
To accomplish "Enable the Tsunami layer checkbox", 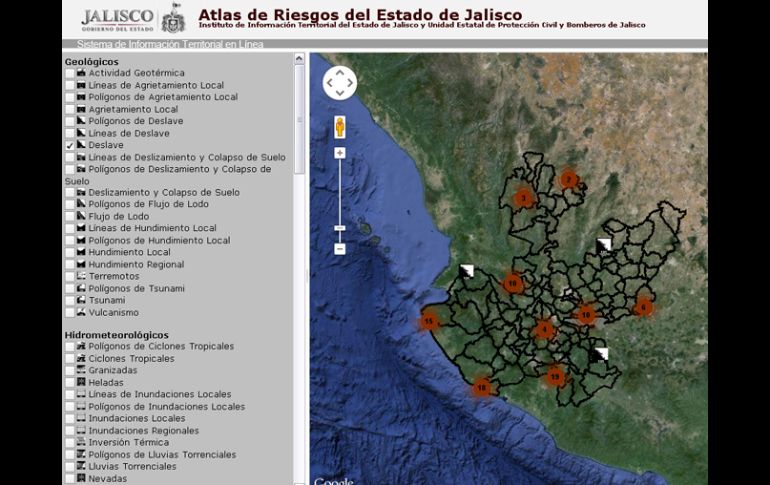I will 70,300.
